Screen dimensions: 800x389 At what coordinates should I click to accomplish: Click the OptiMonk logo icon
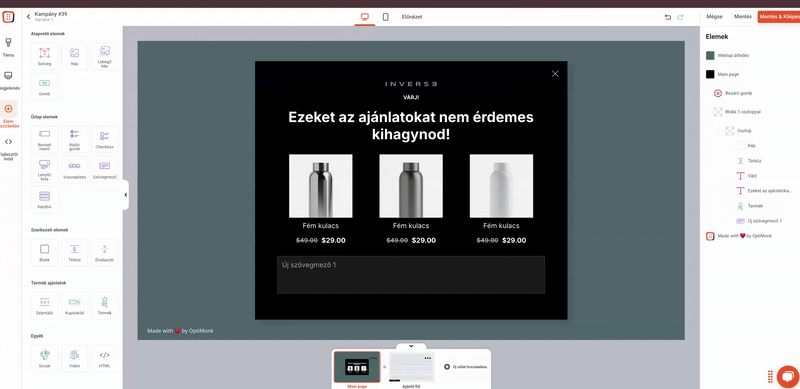pos(8,17)
